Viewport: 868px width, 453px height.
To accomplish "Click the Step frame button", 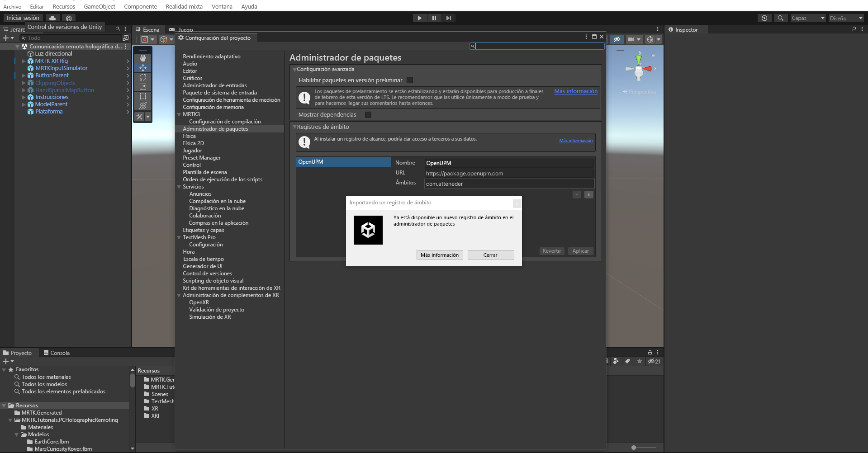I will click(449, 18).
